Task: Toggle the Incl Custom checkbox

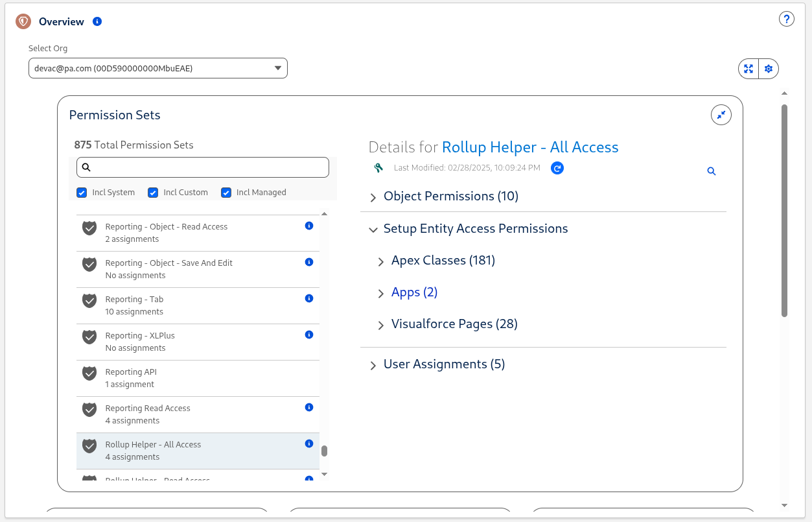Action: click(x=153, y=193)
